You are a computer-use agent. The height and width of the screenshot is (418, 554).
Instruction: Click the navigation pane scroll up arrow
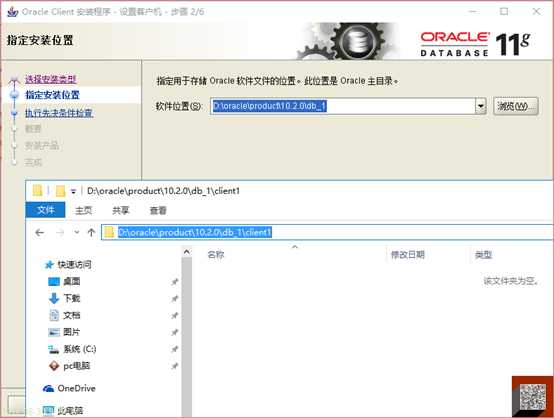pyautogui.click(x=187, y=252)
